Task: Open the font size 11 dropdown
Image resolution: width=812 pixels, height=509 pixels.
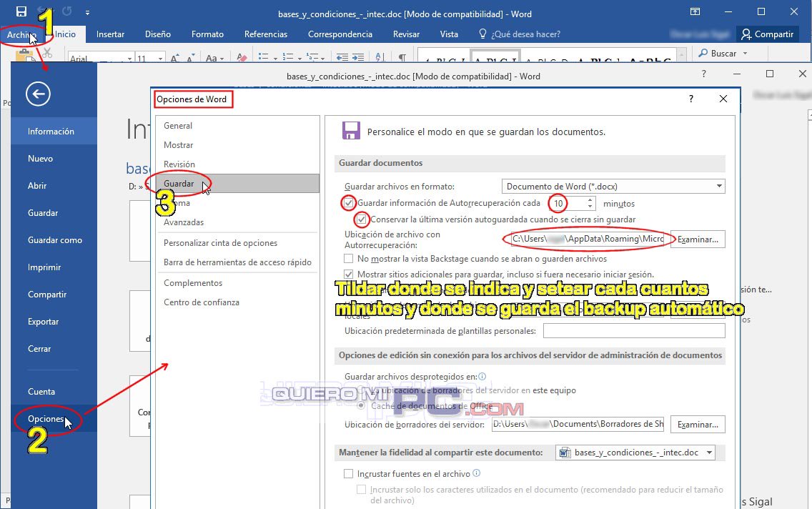Action: 161,59
